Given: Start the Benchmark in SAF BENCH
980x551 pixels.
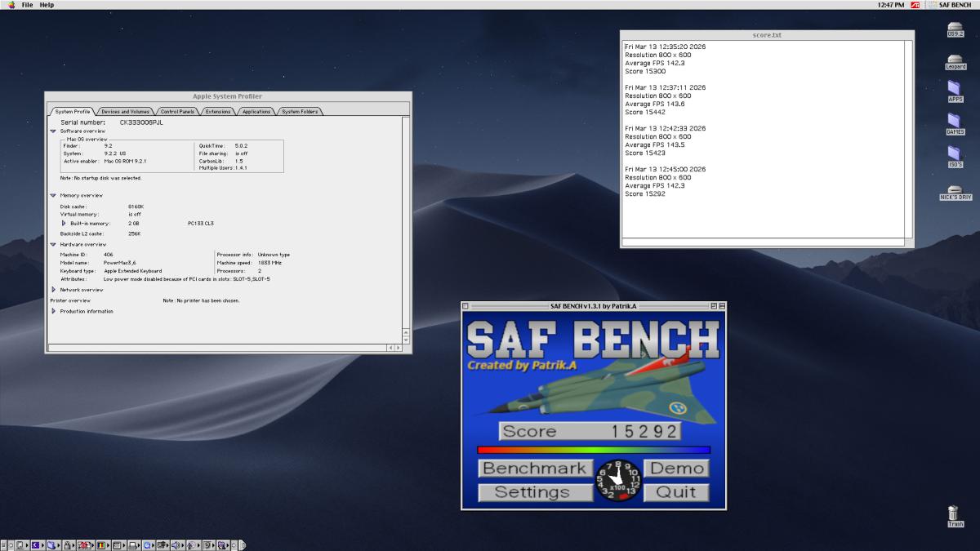Looking at the screenshot, I should tap(534, 469).
